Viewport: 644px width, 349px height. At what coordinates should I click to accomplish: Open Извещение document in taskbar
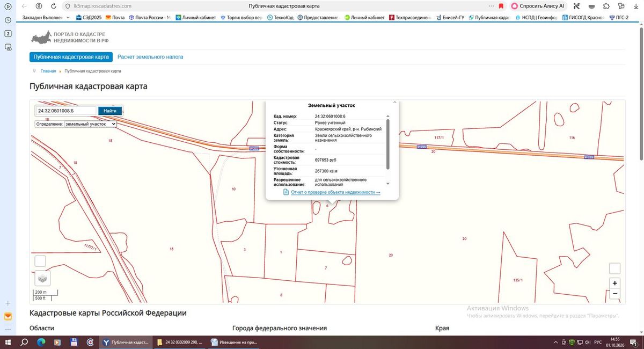[x=234, y=342]
